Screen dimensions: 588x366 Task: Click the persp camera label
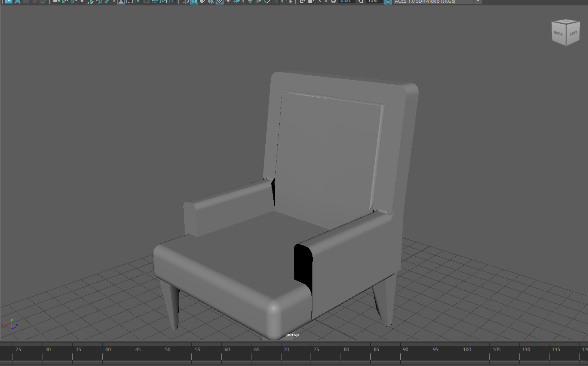tap(293, 335)
